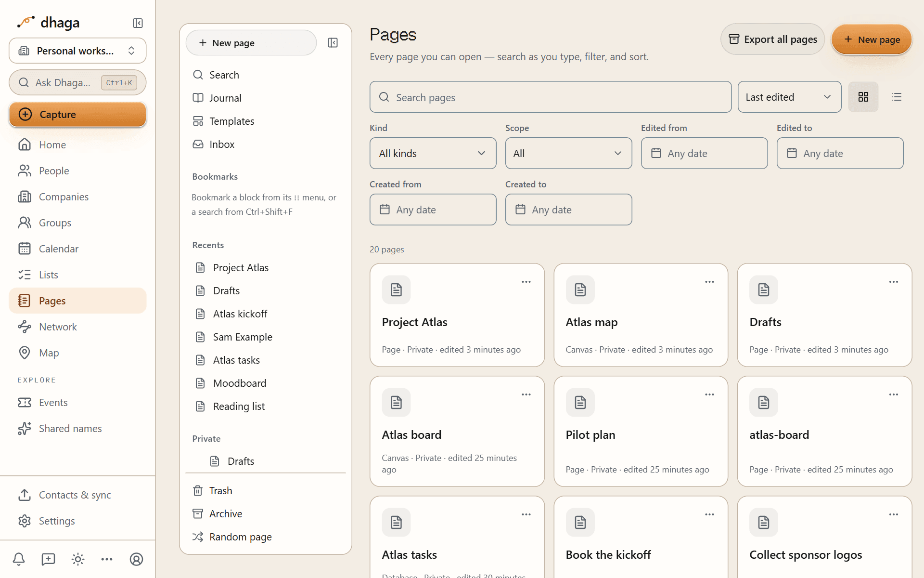Viewport: 924px width, 578px height.
Task: Pick a Created to date
Action: pyautogui.click(x=568, y=210)
